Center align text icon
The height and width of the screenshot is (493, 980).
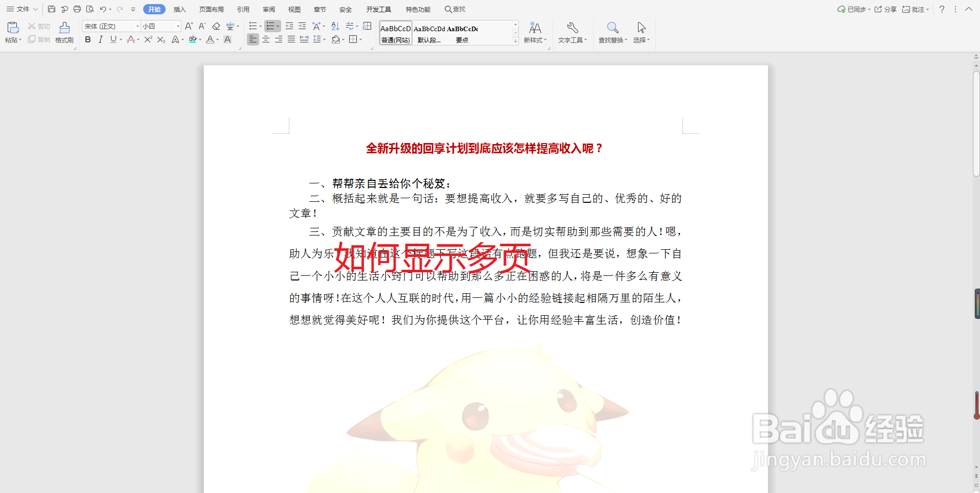(266, 39)
